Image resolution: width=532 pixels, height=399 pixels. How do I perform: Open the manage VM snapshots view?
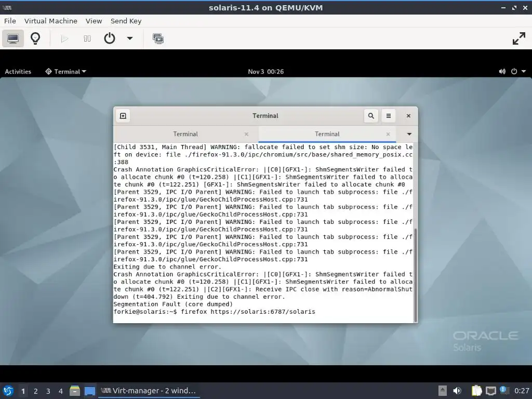[158, 38]
